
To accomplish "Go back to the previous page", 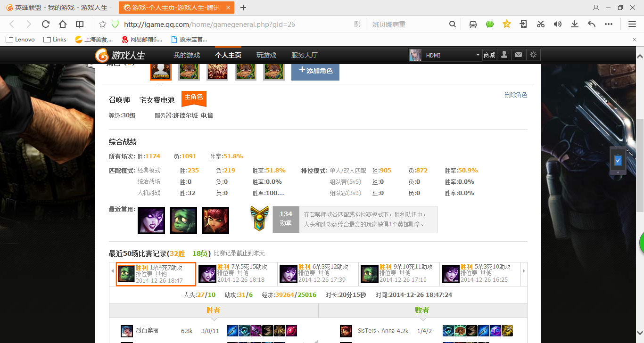I will (12, 24).
